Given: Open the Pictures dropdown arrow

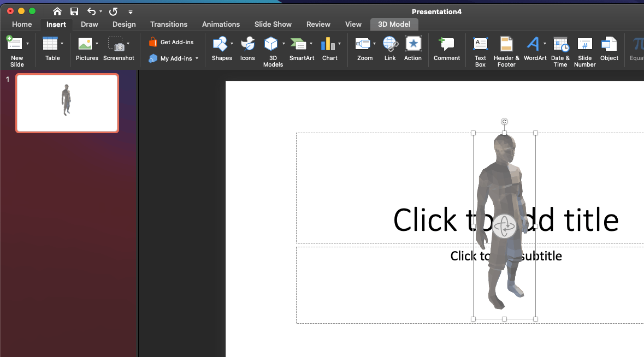Looking at the screenshot, I should 97,44.
